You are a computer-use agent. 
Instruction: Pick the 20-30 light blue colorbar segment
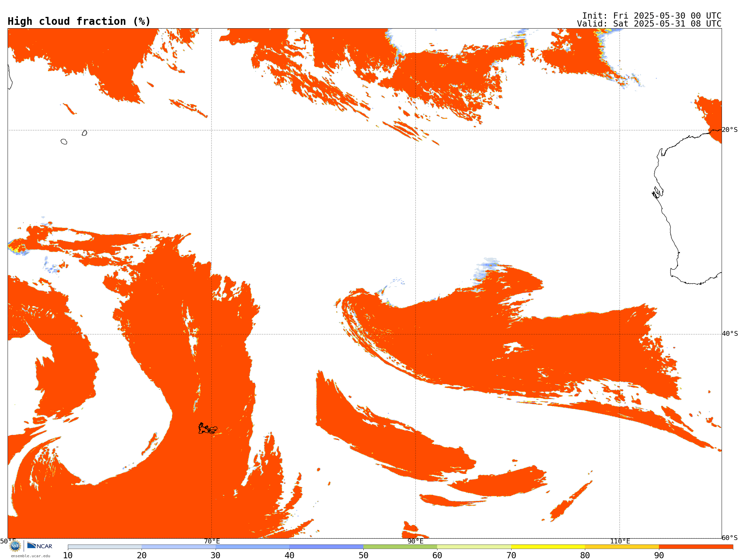pos(178,547)
